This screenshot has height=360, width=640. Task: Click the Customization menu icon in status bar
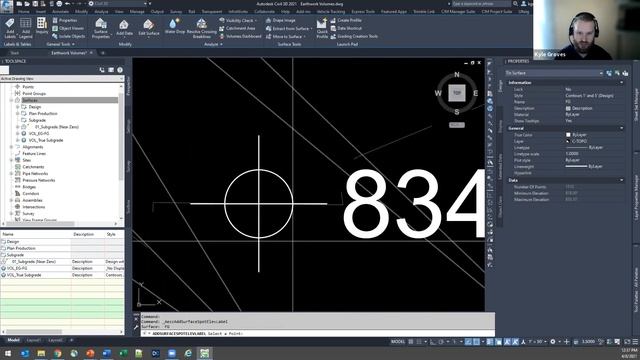[635, 342]
